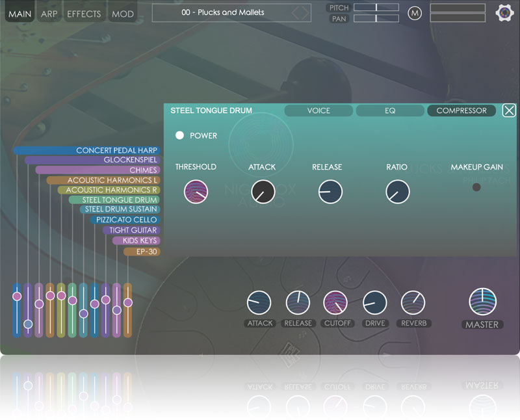The width and height of the screenshot is (520, 420).
Task: Close the Steel Tongue Drum panel
Action: (509, 111)
